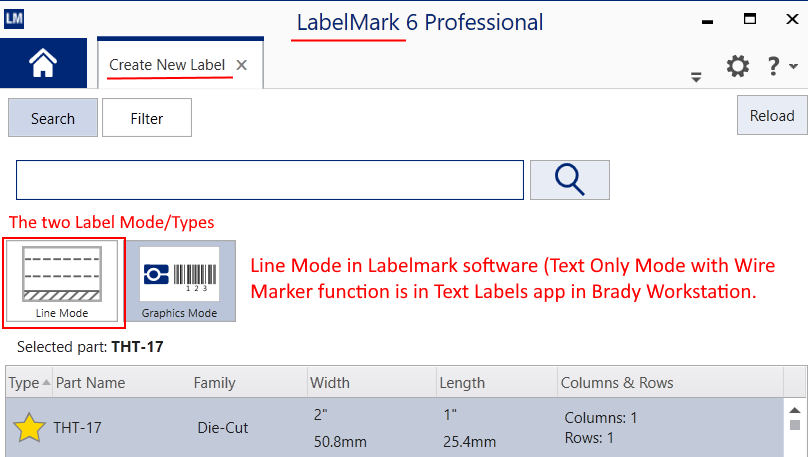Switch to the Create New Label tab
Screen dimensions: 808x457
click(x=167, y=65)
